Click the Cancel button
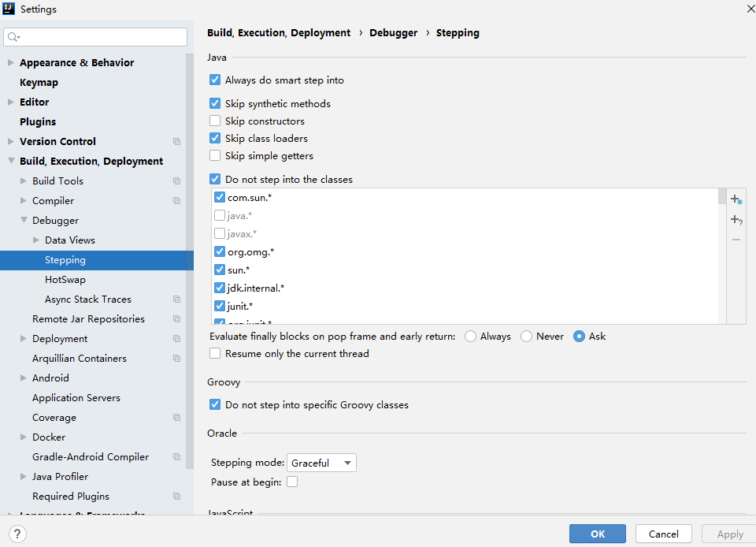Screen dimensions: 756x547 (x=663, y=534)
